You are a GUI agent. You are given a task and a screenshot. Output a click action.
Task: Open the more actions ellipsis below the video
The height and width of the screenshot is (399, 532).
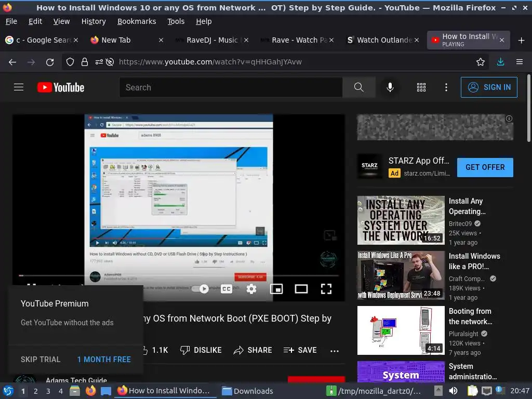pyautogui.click(x=335, y=351)
